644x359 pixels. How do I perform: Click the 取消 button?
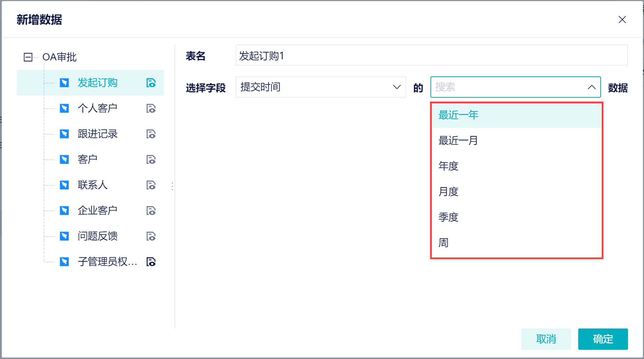[x=546, y=339]
